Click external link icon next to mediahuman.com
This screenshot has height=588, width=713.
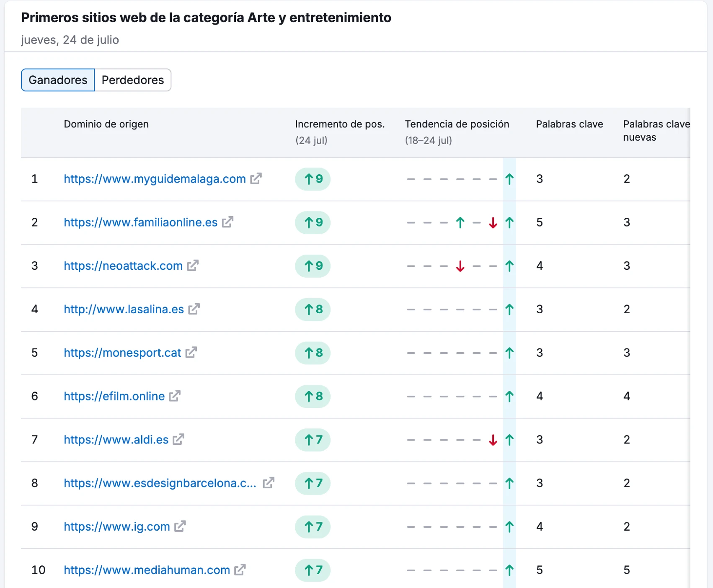click(240, 570)
